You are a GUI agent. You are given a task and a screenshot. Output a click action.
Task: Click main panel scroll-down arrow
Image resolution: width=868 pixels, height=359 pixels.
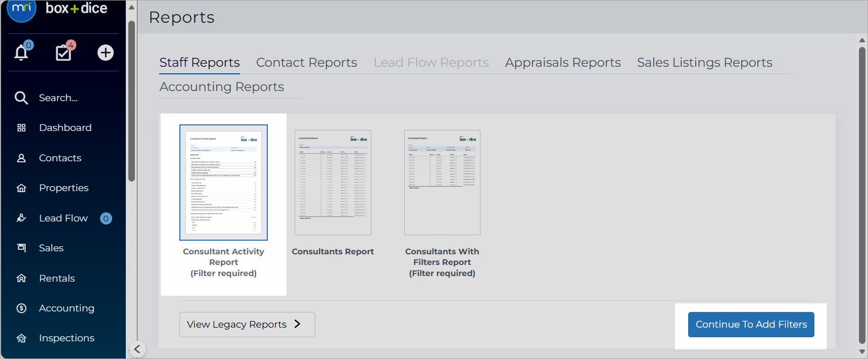862,352
